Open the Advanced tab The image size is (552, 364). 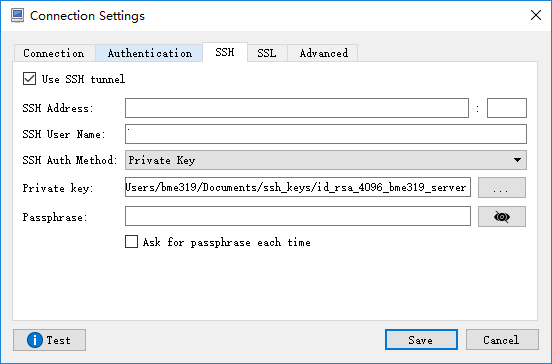click(x=323, y=53)
